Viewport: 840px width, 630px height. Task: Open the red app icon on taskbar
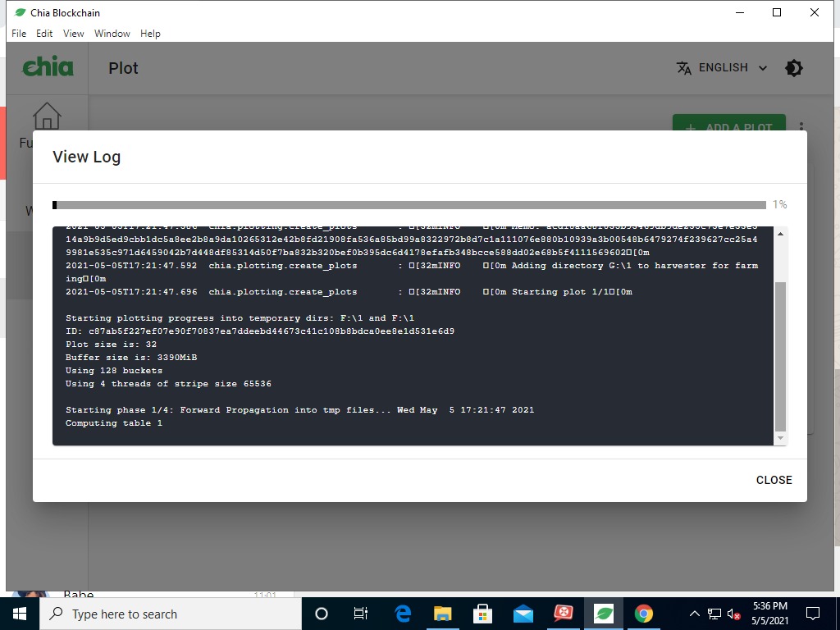(x=563, y=614)
